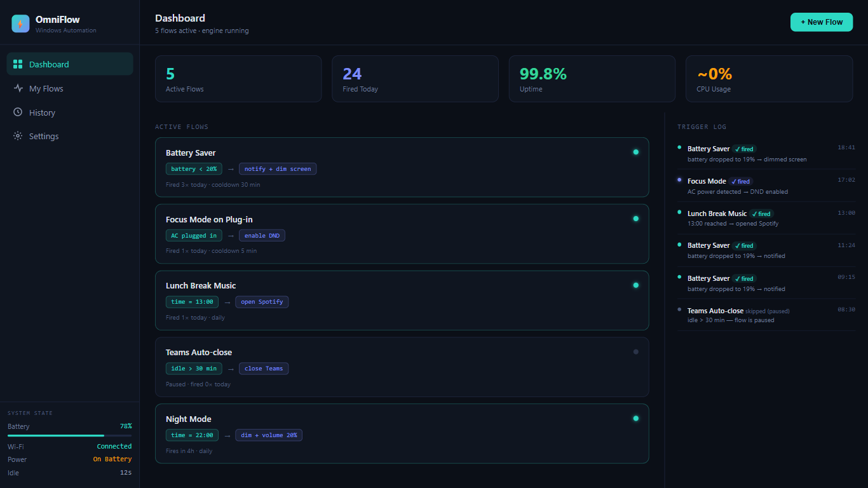Image resolution: width=868 pixels, height=488 pixels.
Task: Click 'AC power detected → DND enabled' text
Action: (x=738, y=192)
